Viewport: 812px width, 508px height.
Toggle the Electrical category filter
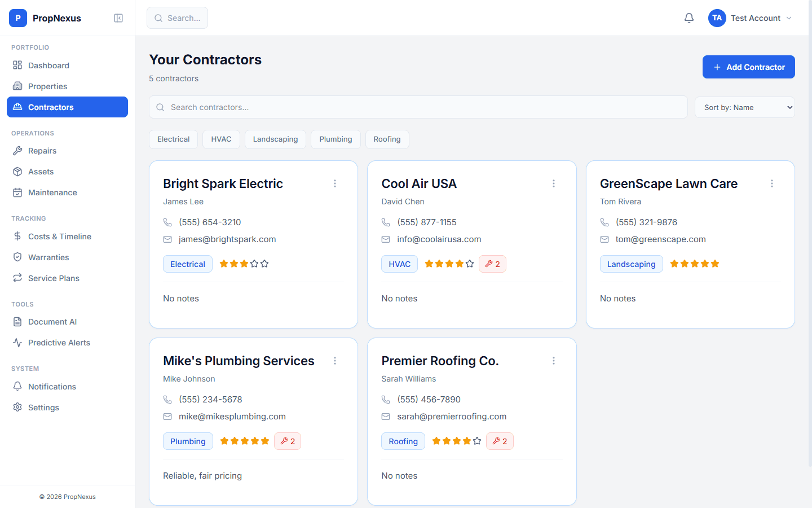tap(173, 139)
